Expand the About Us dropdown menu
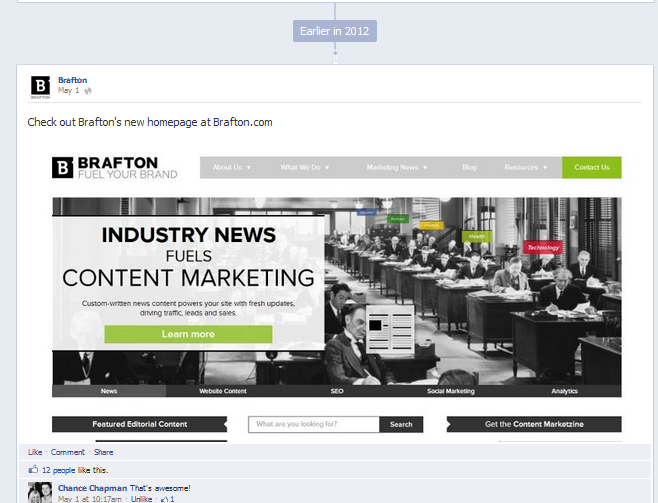 (231, 167)
